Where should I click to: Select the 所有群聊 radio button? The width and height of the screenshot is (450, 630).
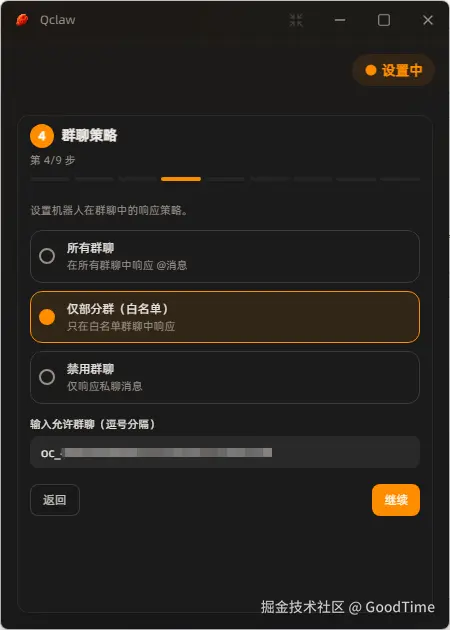[x=47, y=256]
